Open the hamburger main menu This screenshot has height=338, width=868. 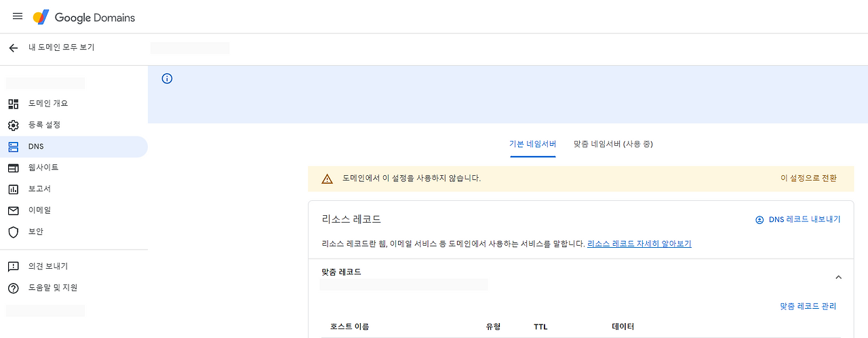18,16
